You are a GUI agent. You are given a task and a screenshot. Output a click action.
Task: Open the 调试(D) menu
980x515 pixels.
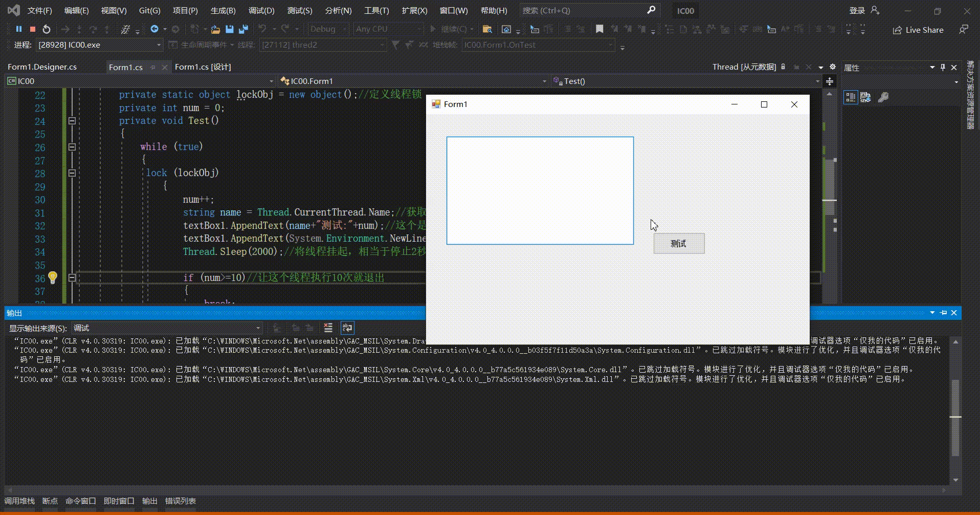(x=261, y=10)
